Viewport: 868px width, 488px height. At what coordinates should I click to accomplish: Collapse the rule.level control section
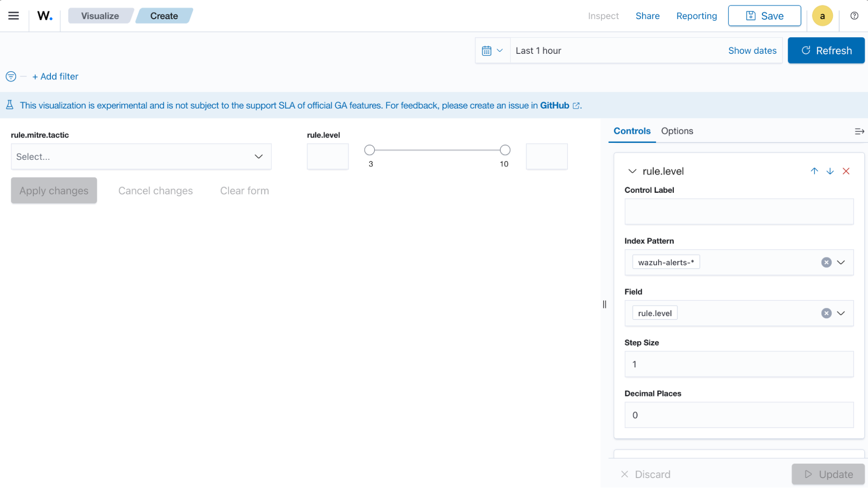coord(632,171)
